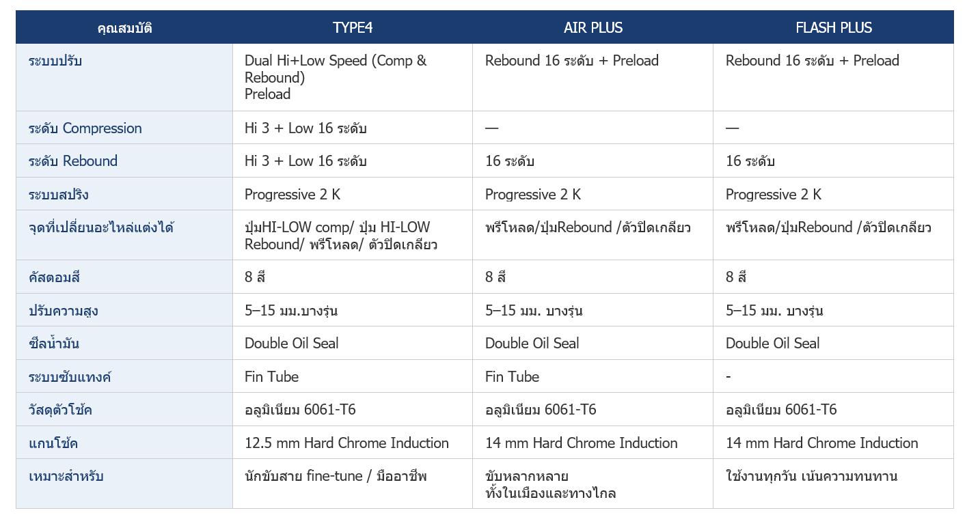Select the AIR PLUS column header
Screen dimensions: 980x530
tap(593, 28)
